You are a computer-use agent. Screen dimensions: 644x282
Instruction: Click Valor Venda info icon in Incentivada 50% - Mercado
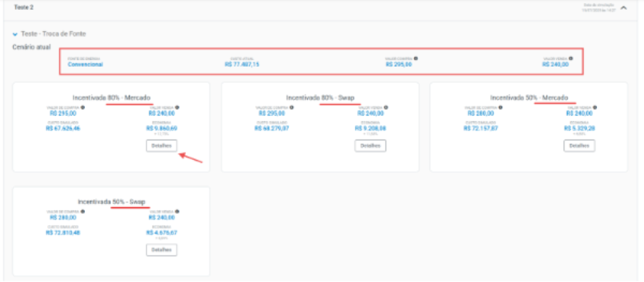(595, 108)
